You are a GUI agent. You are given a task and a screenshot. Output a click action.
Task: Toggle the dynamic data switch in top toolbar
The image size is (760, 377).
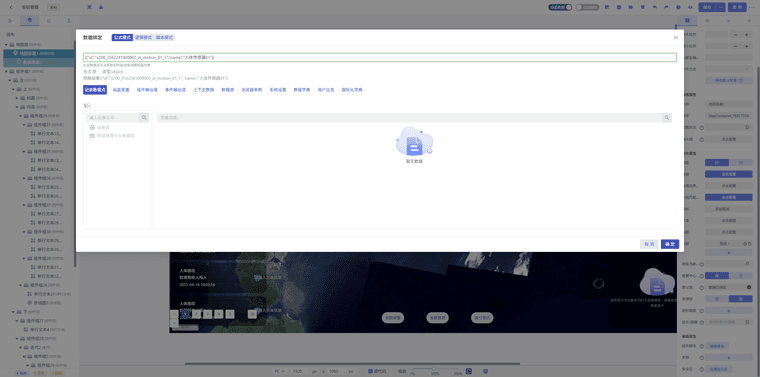[x=560, y=7]
